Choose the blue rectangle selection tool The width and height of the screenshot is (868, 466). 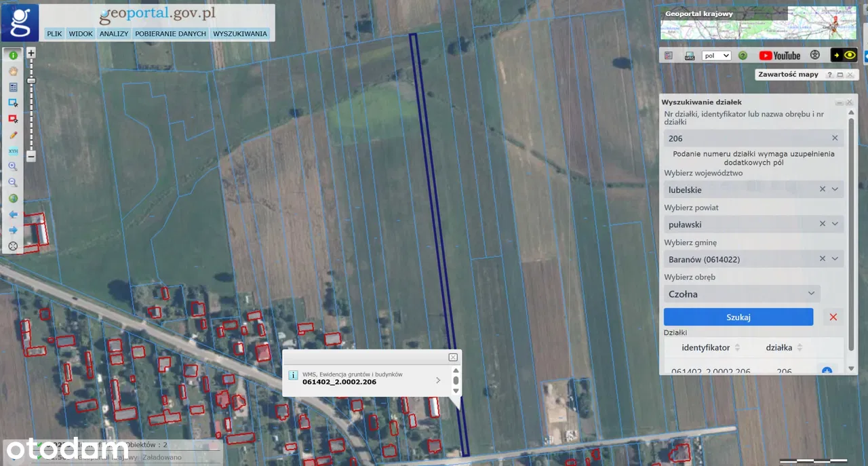pyautogui.click(x=13, y=103)
